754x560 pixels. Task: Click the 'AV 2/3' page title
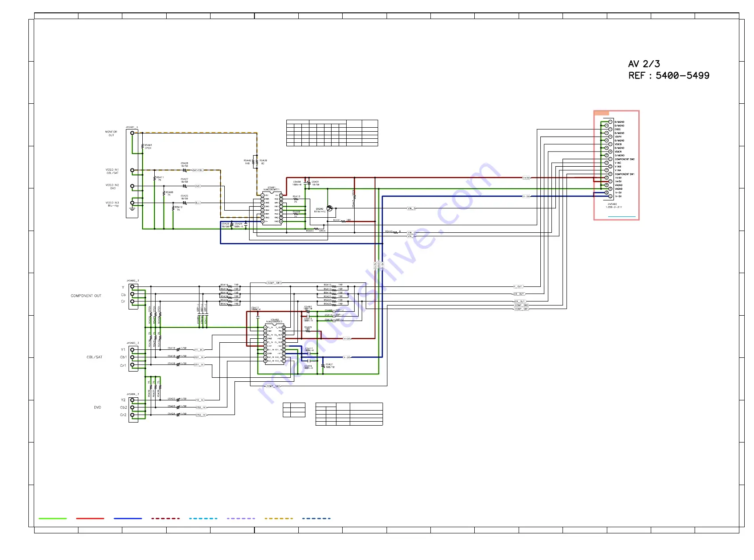pos(644,64)
